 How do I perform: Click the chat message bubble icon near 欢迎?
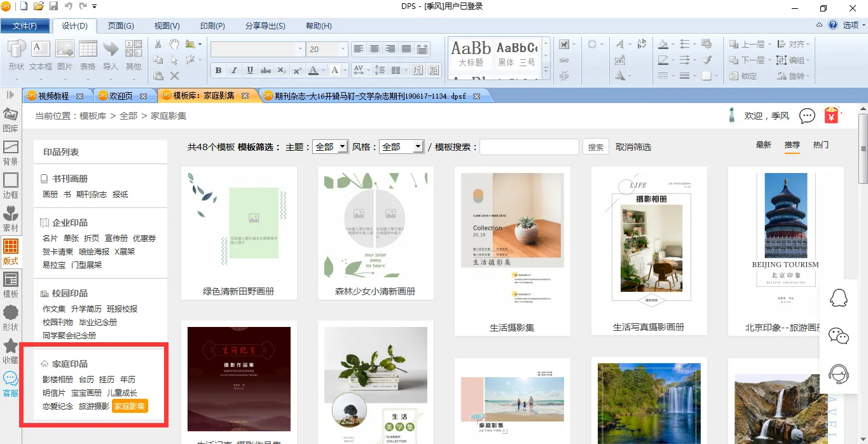pyautogui.click(x=807, y=116)
